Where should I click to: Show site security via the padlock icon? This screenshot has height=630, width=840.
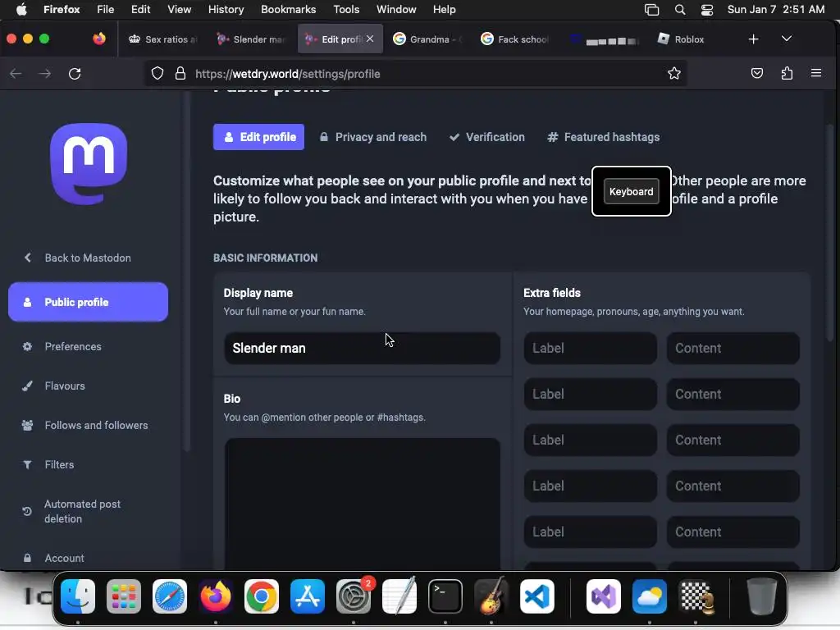(180, 73)
